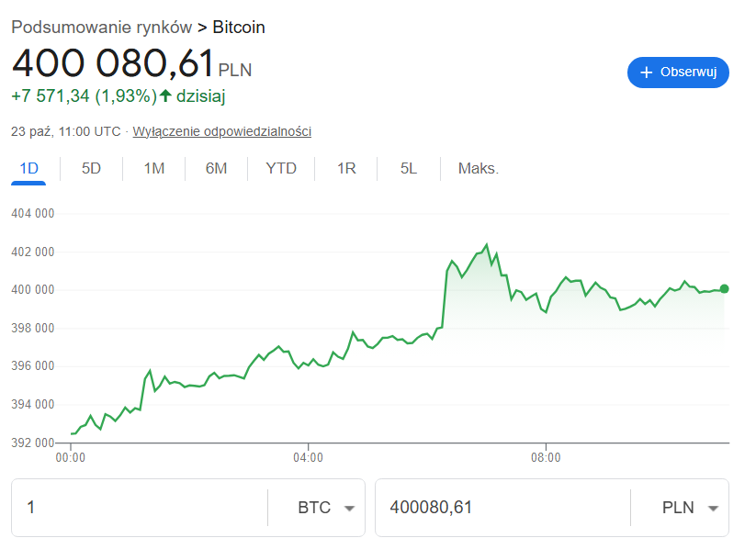Open the PLN currency dropdown arrow
This screenshot has height=538, width=756.
712,508
